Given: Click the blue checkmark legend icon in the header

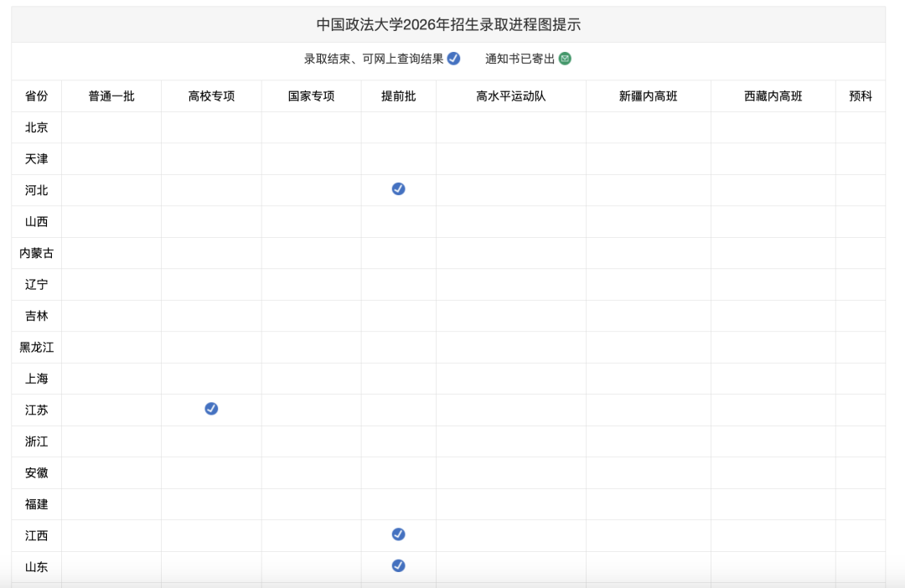Looking at the screenshot, I should [x=453, y=59].
